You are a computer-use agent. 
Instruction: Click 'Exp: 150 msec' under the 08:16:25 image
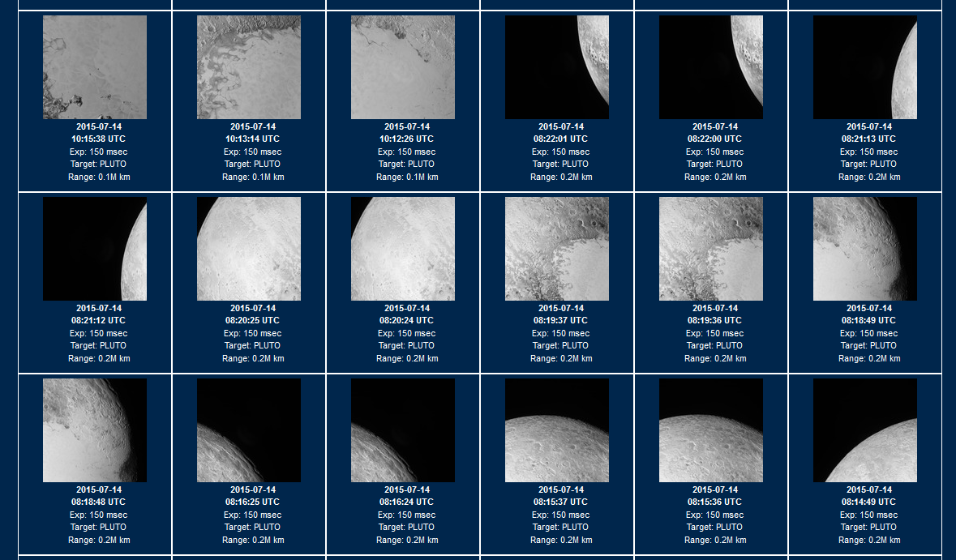[x=252, y=515]
